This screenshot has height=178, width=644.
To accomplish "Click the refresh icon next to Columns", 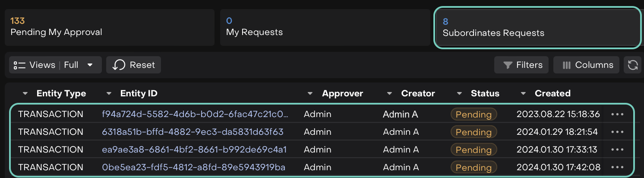I will click(x=632, y=65).
